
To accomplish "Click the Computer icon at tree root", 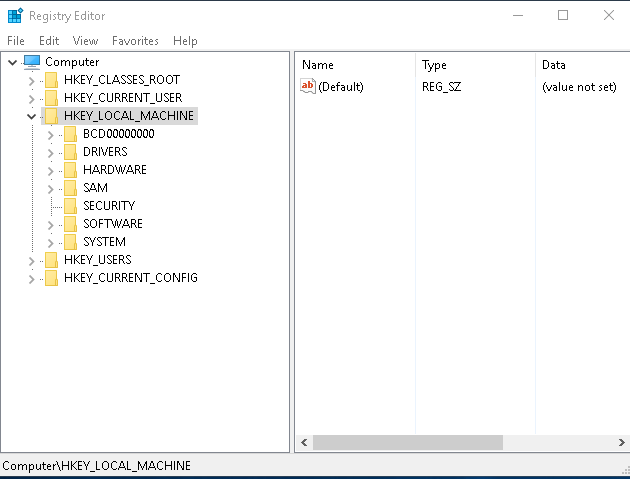I will 32,62.
